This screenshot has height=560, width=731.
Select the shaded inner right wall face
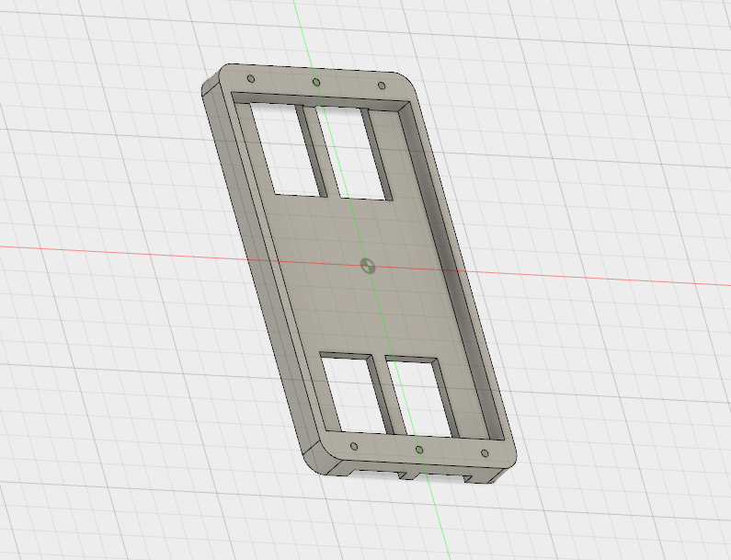pos(451,270)
